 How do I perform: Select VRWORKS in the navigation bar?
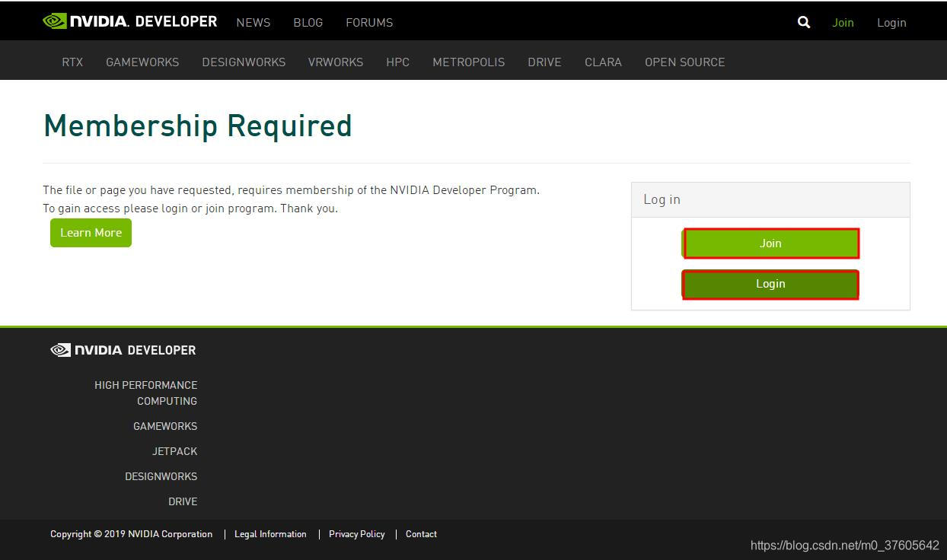click(x=336, y=62)
